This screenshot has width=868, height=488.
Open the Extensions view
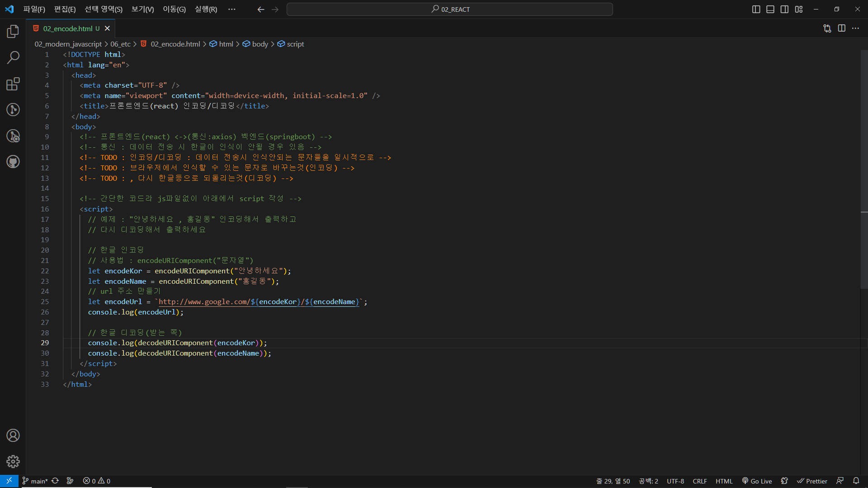(13, 84)
